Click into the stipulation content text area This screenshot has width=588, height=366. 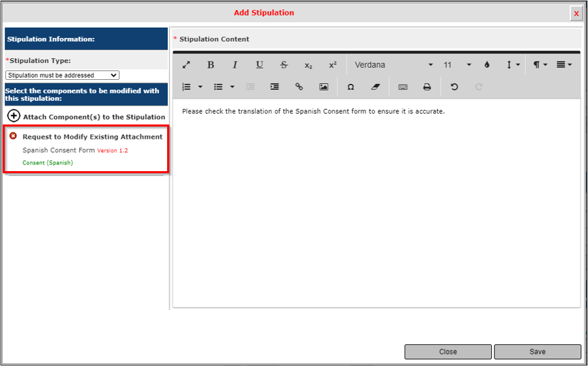[x=376, y=202]
